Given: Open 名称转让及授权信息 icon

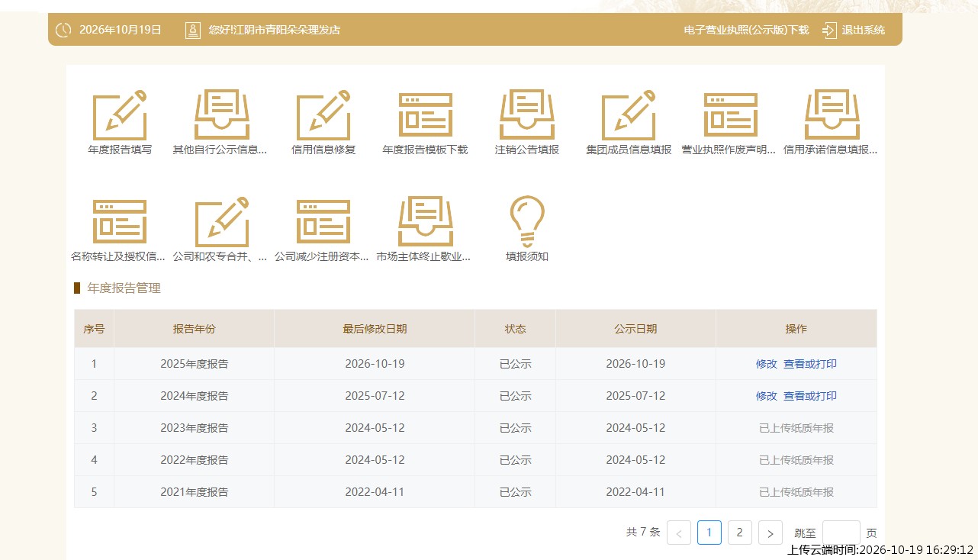Looking at the screenshot, I should [x=119, y=222].
